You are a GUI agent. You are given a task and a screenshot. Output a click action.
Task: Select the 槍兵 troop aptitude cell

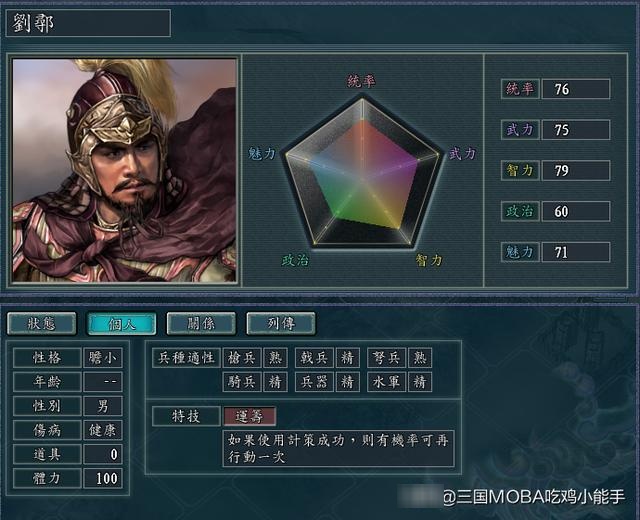click(x=242, y=358)
